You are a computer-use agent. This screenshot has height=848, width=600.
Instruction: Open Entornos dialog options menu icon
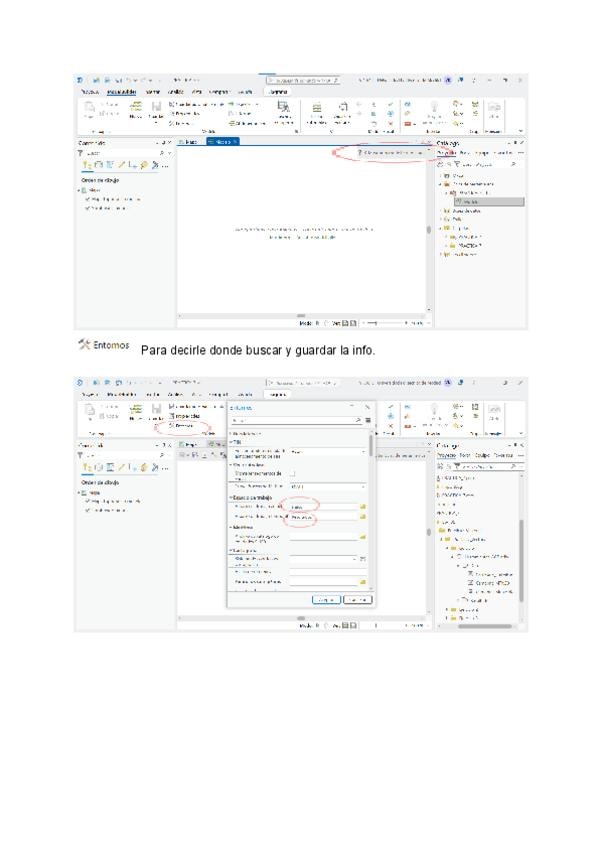pos(368,420)
